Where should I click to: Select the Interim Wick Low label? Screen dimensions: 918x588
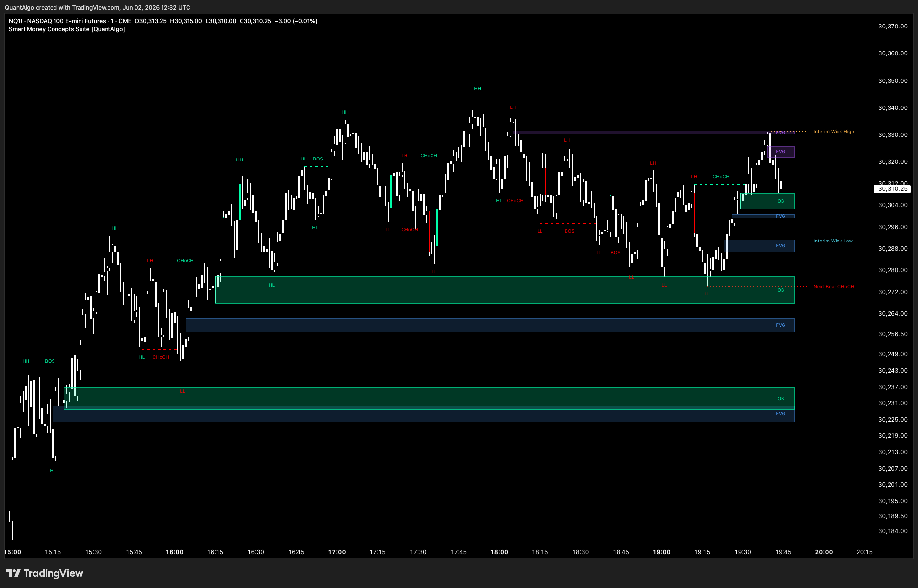coord(833,241)
